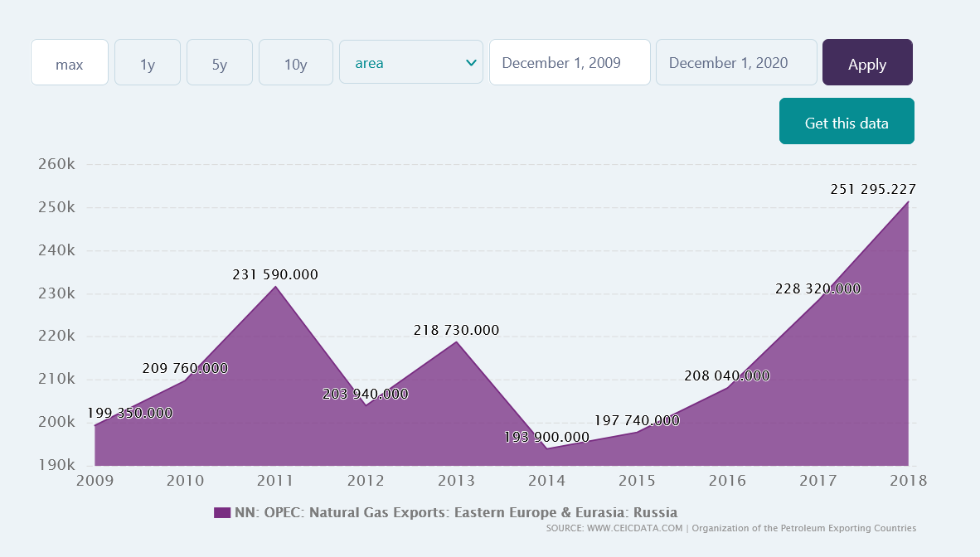This screenshot has width=980, height=557.
Task: Open the Get this data button
Action: point(847,121)
